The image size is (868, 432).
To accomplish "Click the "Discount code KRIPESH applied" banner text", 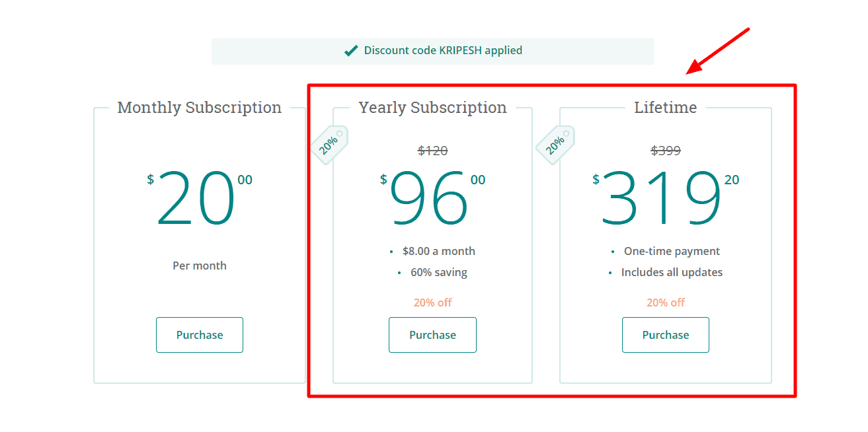I will pos(443,50).
